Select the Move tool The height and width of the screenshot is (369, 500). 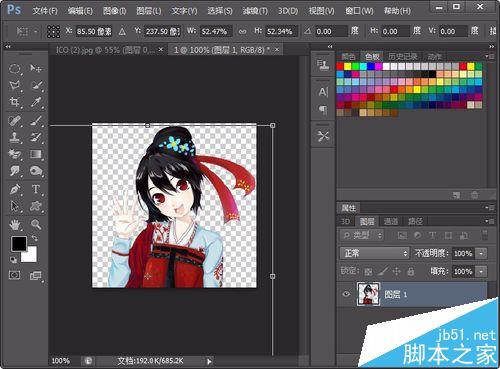(x=36, y=69)
